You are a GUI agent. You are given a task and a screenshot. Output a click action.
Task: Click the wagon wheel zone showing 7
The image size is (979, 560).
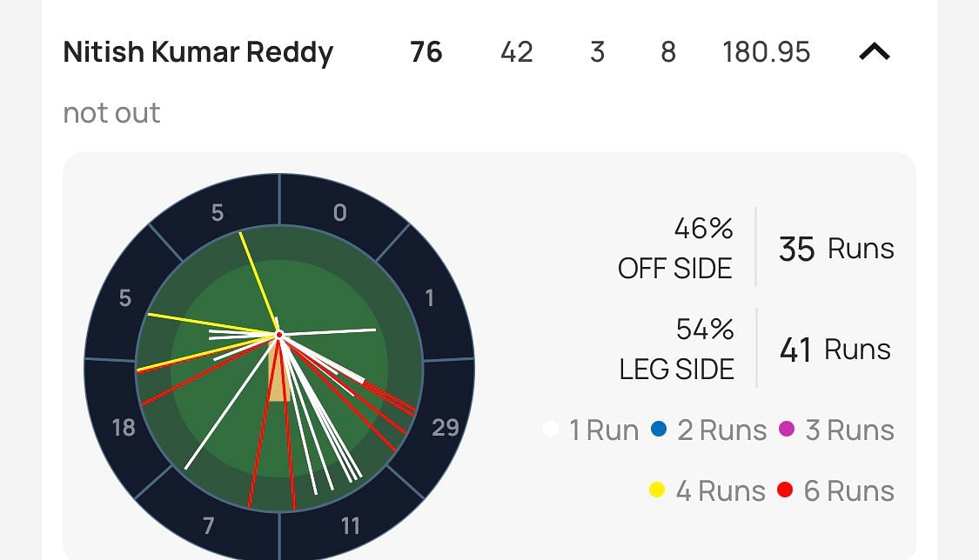[209, 525]
